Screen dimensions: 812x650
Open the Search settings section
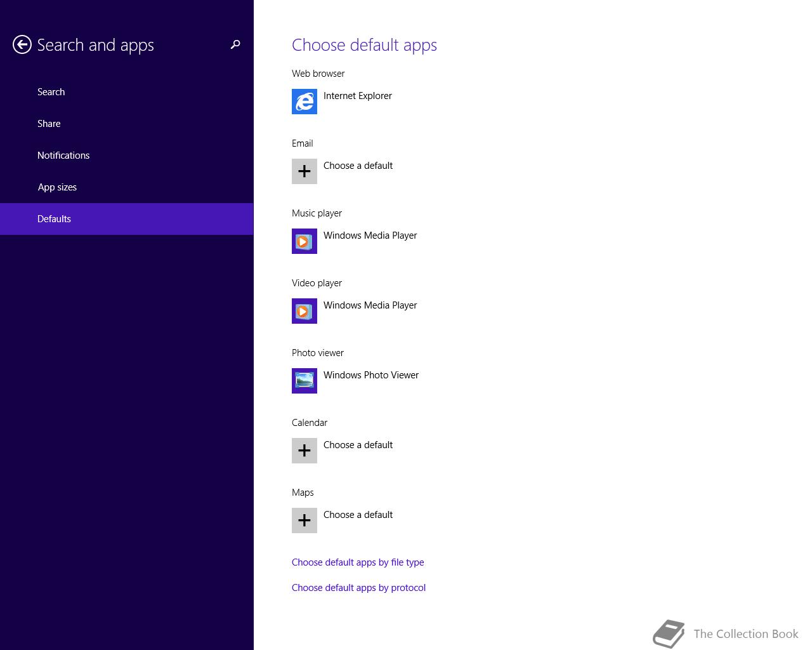click(x=127, y=92)
